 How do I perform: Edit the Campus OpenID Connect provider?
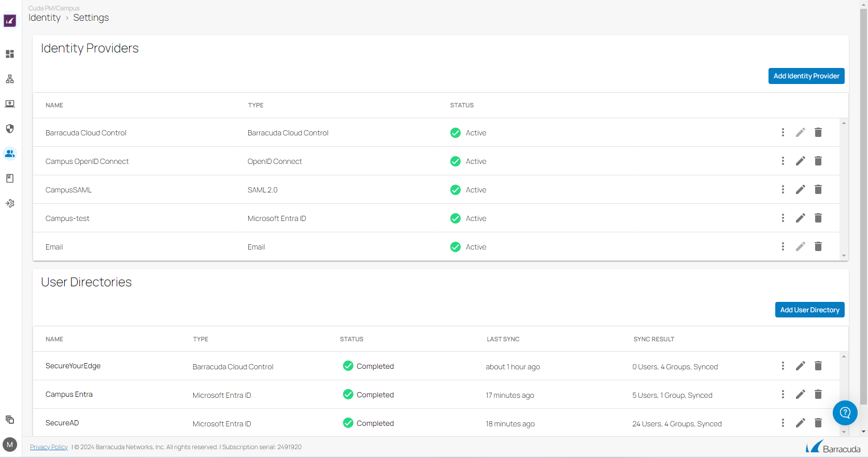tap(801, 161)
